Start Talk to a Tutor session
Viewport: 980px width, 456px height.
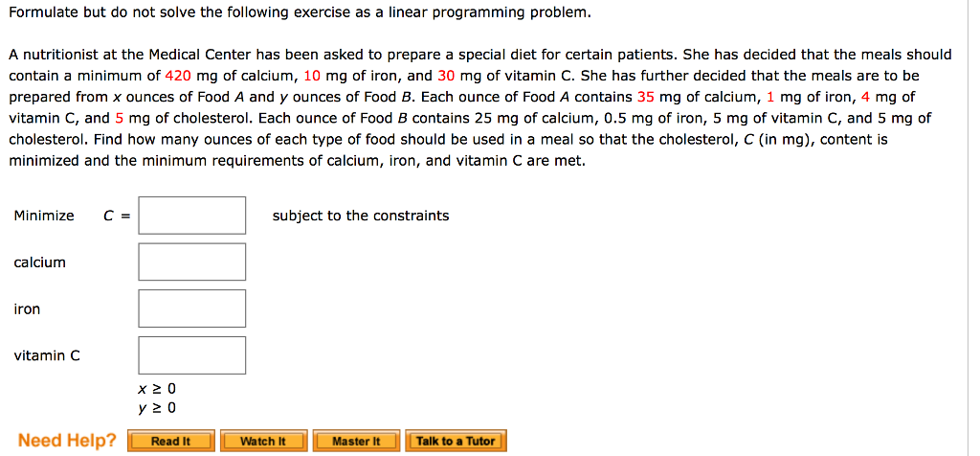456,441
